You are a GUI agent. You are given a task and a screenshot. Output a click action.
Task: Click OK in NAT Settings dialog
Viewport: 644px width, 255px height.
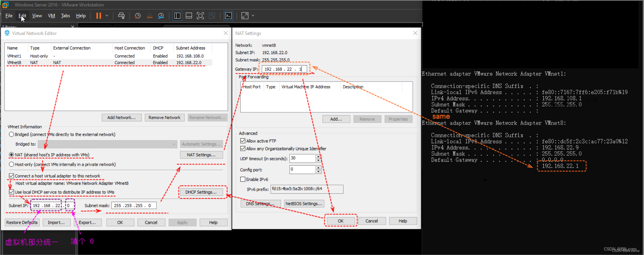coord(341,221)
